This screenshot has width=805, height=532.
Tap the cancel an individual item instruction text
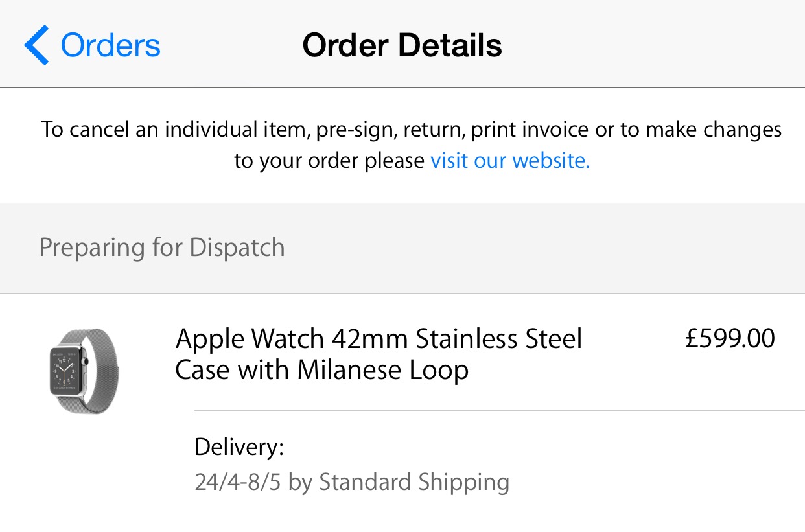(x=174, y=130)
